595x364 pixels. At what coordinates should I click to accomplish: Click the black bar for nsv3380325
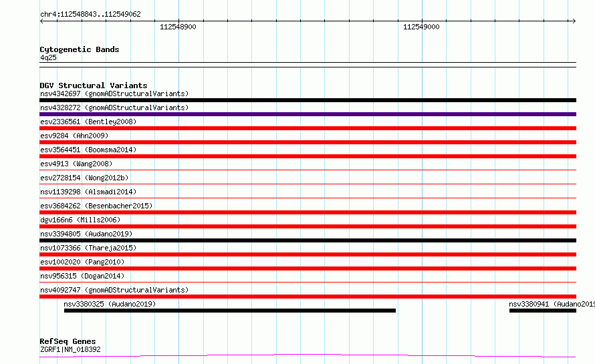point(230,311)
